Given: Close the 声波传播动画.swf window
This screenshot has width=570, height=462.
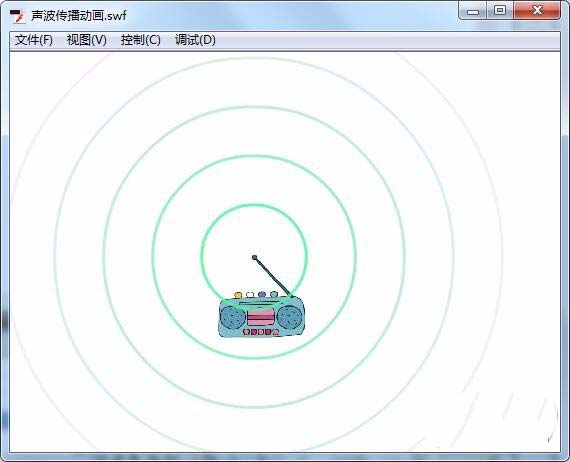Looking at the screenshot, I should tap(537, 10).
